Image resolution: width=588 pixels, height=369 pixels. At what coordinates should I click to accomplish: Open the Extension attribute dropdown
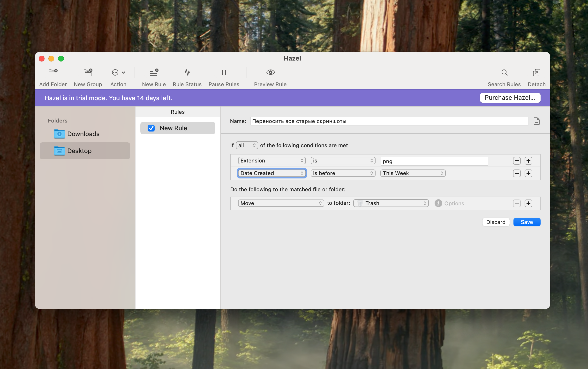click(x=272, y=161)
